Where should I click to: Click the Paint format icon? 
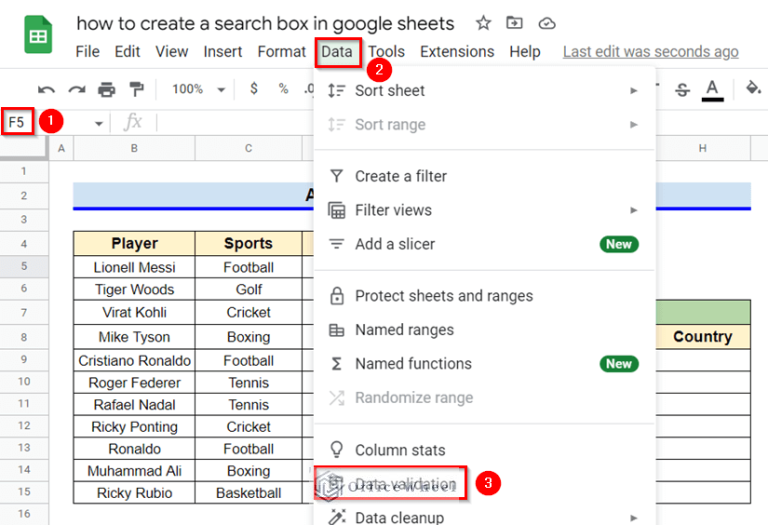click(137, 89)
